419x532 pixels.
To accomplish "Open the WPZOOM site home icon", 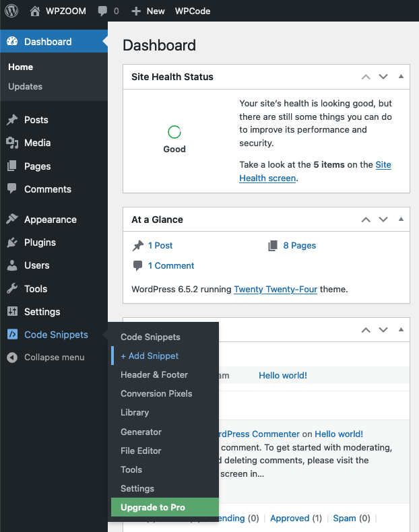I will (34, 11).
